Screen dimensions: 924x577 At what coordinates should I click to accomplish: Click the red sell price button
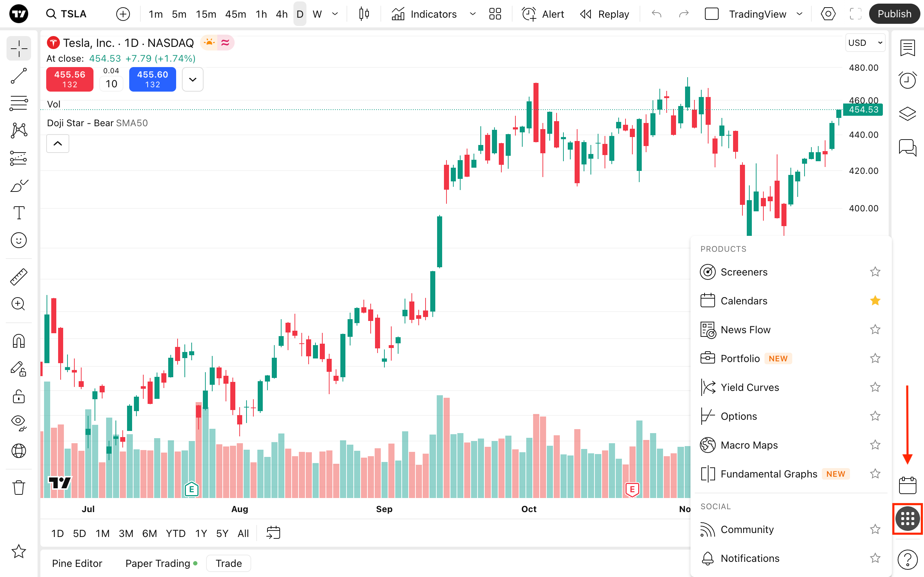click(x=70, y=79)
